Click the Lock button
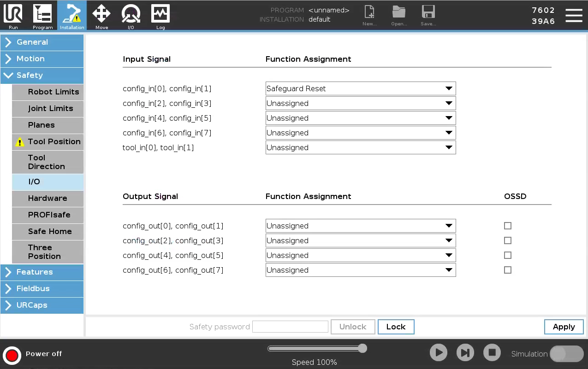 tap(396, 327)
